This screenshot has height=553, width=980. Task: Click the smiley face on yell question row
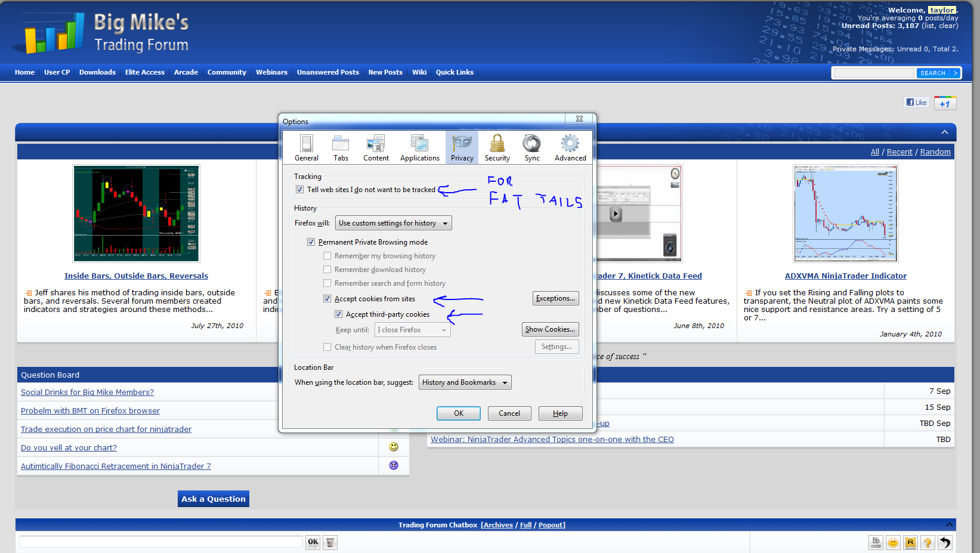(x=394, y=447)
